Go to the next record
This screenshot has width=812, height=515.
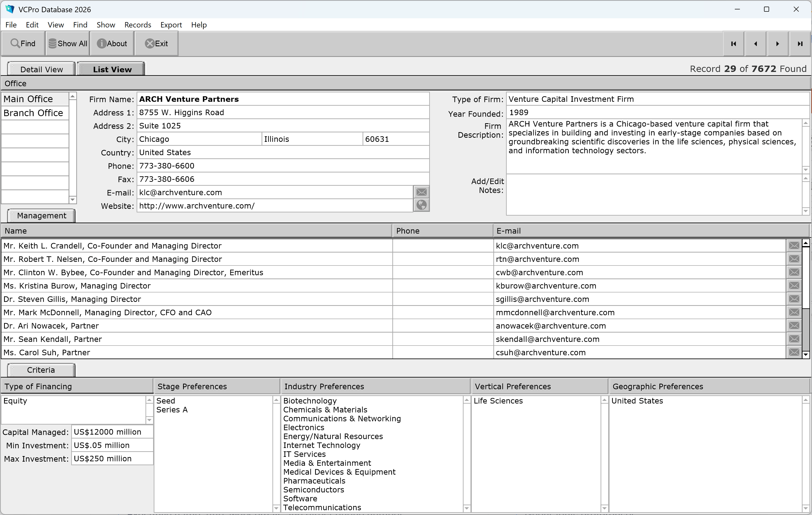(778, 44)
